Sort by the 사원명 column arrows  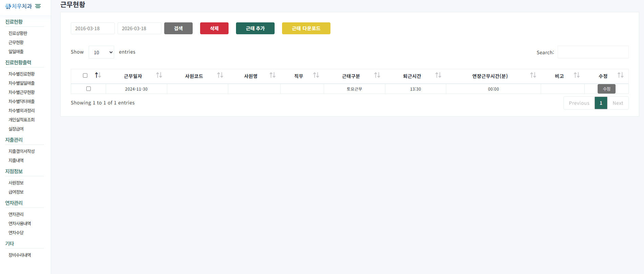pyautogui.click(x=273, y=75)
